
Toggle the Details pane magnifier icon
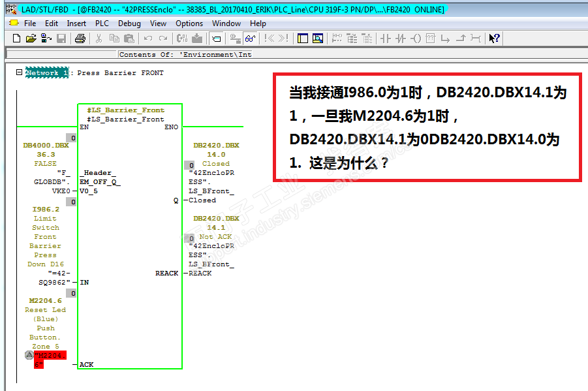coord(318,39)
